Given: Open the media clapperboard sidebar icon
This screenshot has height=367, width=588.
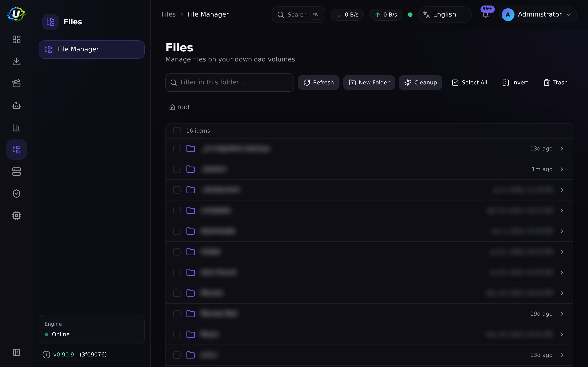Looking at the screenshot, I should 16,83.
